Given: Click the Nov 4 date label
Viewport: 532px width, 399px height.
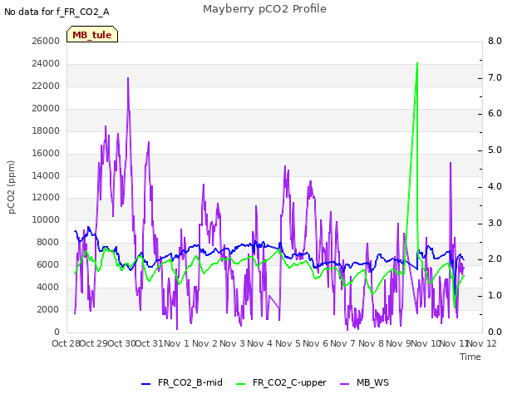Looking at the screenshot, I should pyautogui.click(x=260, y=343).
